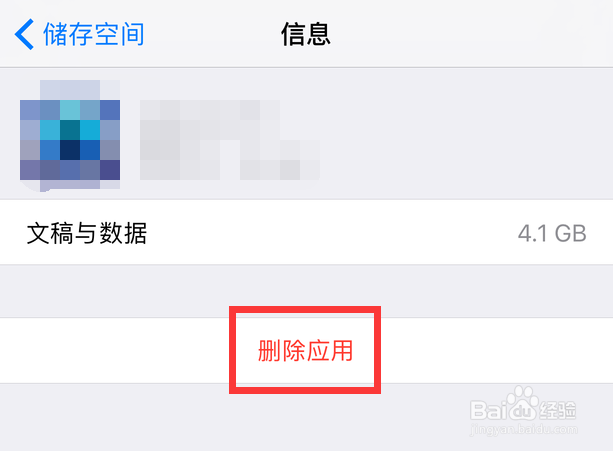
Task: Tap white delete row left of red box
Action: [x=115, y=351]
